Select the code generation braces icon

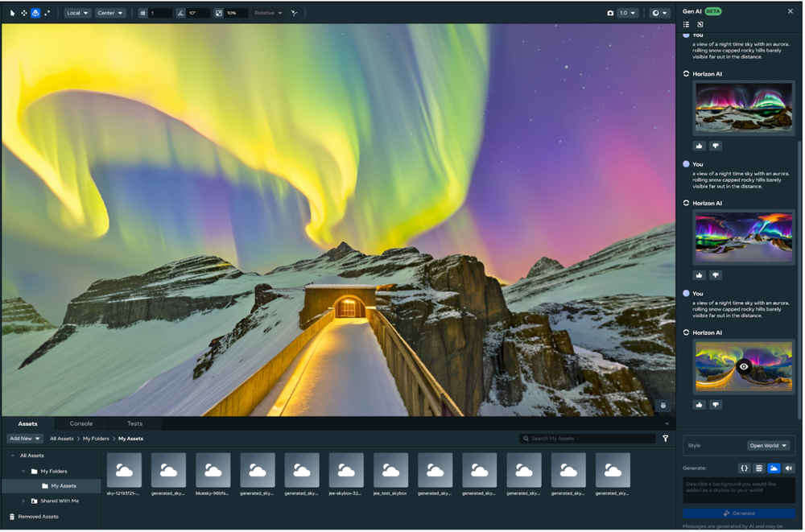click(745, 468)
